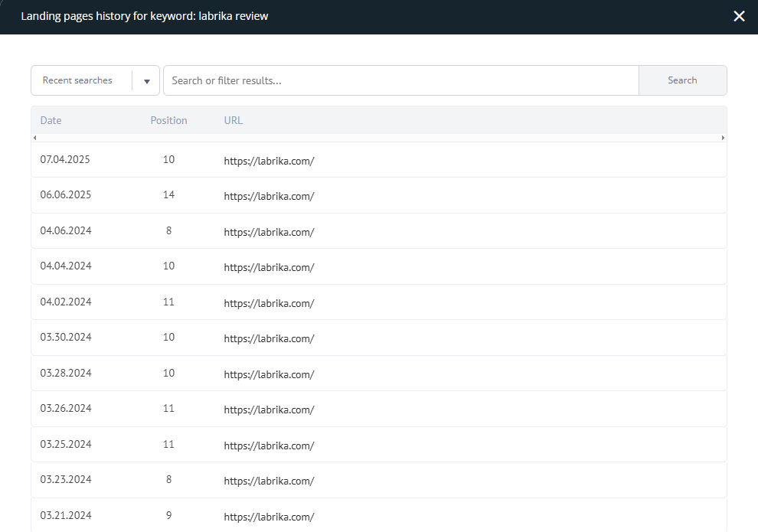Follow the URL in the 04.06.2024 row
Image resolution: width=758 pixels, height=532 pixels.
click(269, 232)
